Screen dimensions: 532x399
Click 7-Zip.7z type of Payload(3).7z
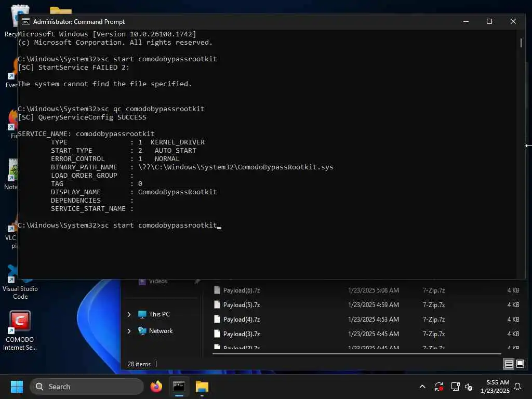pyautogui.click(x=434, y=334)
